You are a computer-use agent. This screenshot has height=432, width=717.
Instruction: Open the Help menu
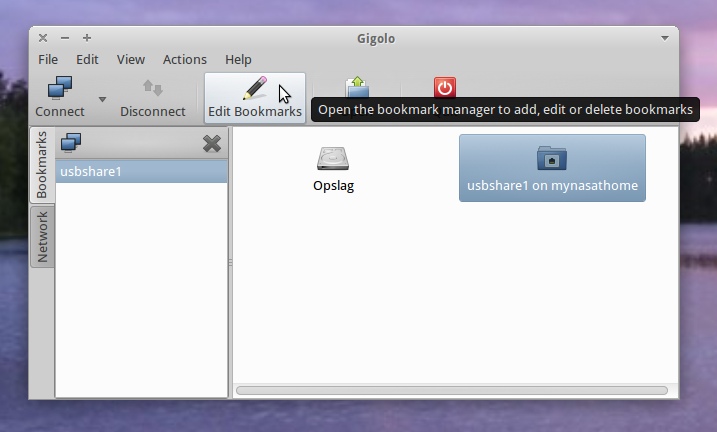[x=238, y=59]
